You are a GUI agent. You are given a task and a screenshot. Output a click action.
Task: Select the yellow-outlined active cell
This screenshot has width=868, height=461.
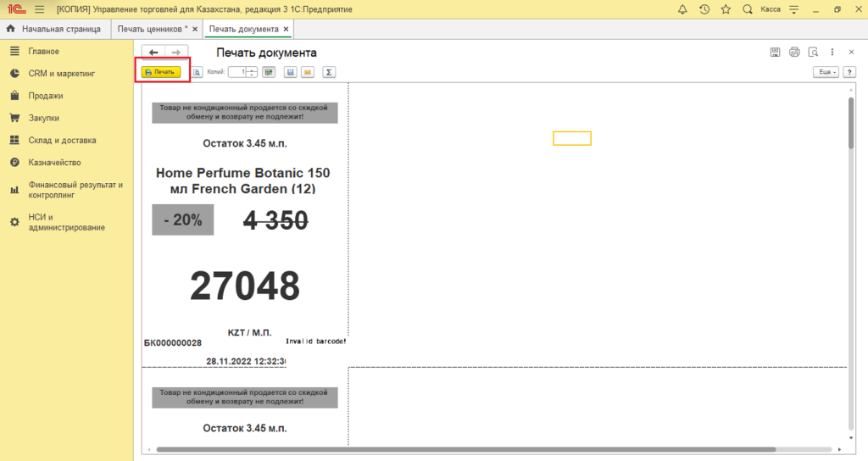572,138
